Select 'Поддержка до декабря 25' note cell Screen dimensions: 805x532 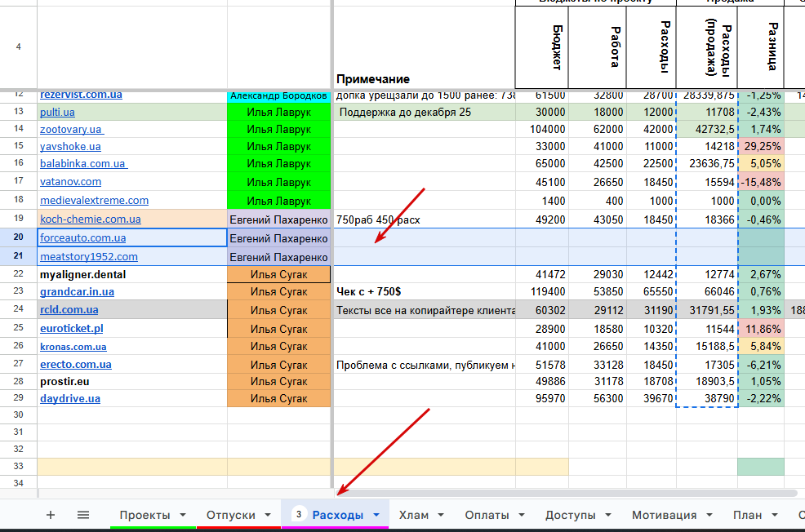point(425,113)
